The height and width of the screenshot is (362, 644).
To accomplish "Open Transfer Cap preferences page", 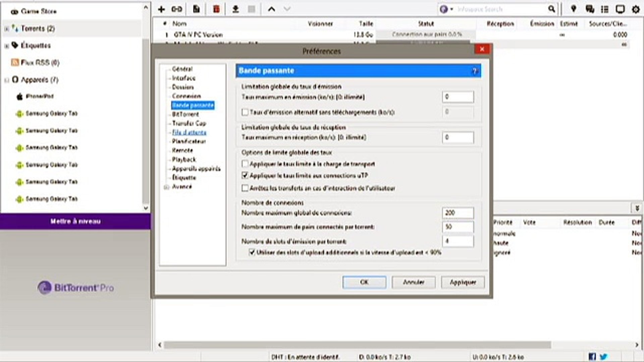I will pyautogui.click(x=189, y=123).
